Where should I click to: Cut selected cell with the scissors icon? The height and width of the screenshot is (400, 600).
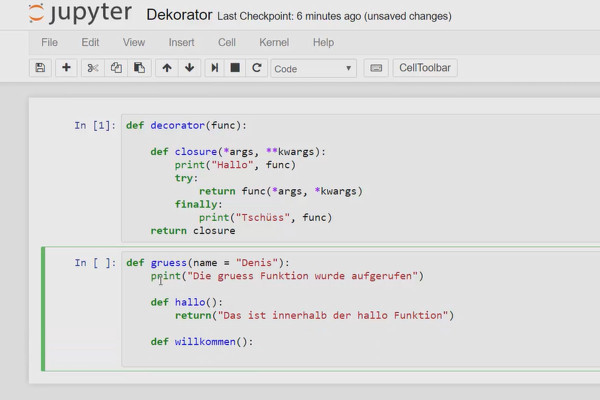click(93, 68)
